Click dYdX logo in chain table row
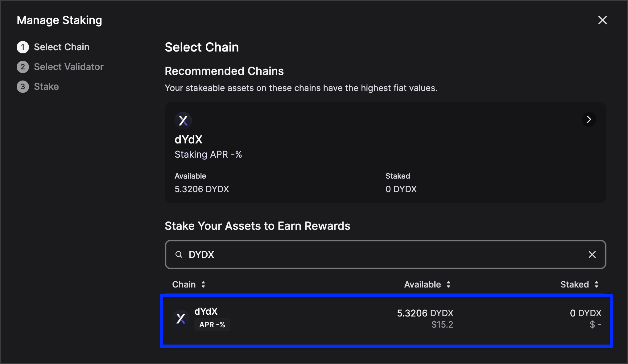The image size is (628, 364). [x=181, y=319]
